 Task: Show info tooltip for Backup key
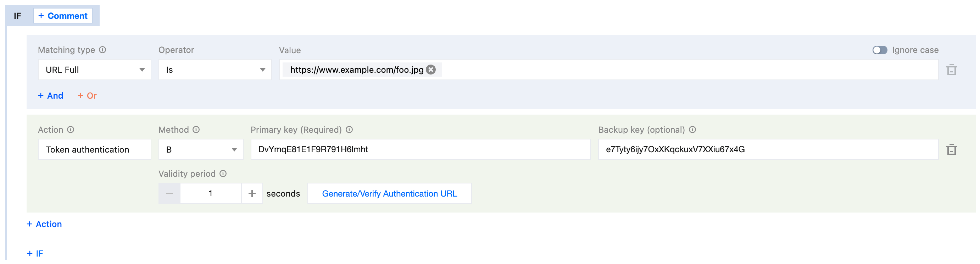pyautogui.click(x=692, y=130)
